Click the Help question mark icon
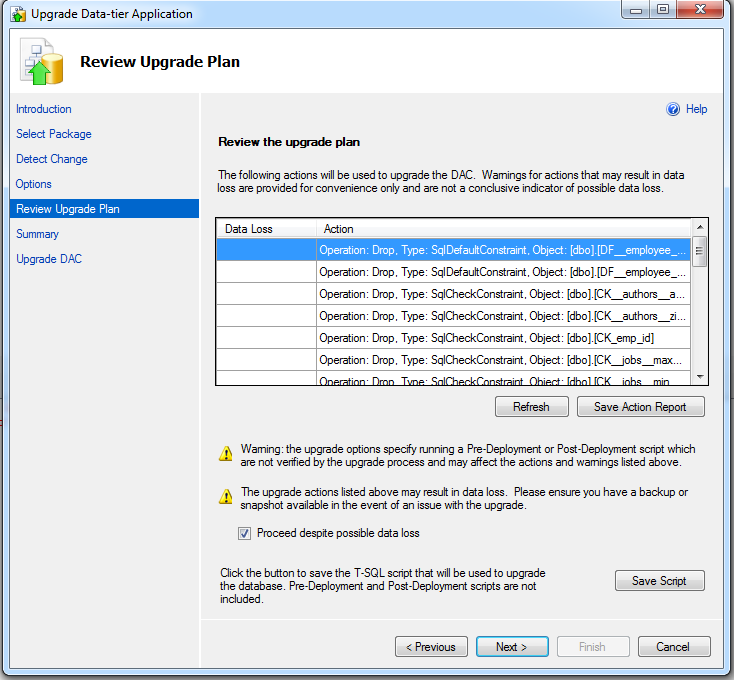The image size is (734, 680). [x=673, y=109]
